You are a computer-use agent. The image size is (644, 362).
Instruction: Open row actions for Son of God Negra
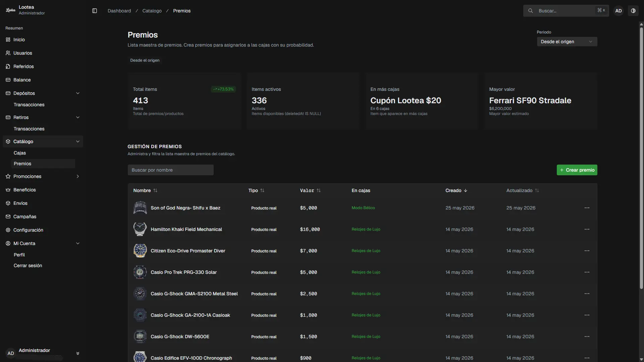click(x=587, y=208)
